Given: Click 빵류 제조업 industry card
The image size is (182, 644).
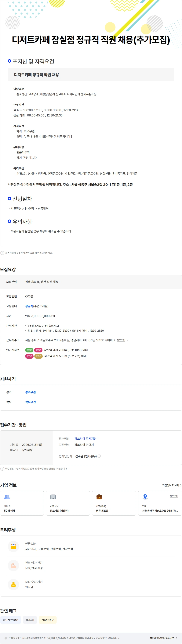Looking at the screenshot, I should 114,503.
